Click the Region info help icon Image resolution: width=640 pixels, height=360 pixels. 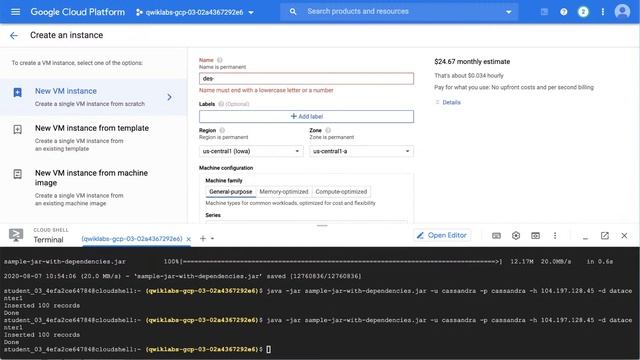[222, 130]
